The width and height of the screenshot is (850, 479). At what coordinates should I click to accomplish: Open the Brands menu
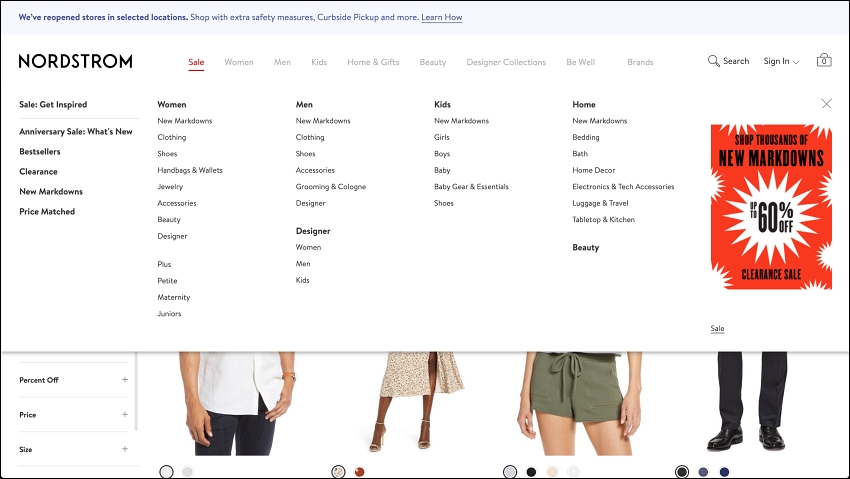click(640, 62)
